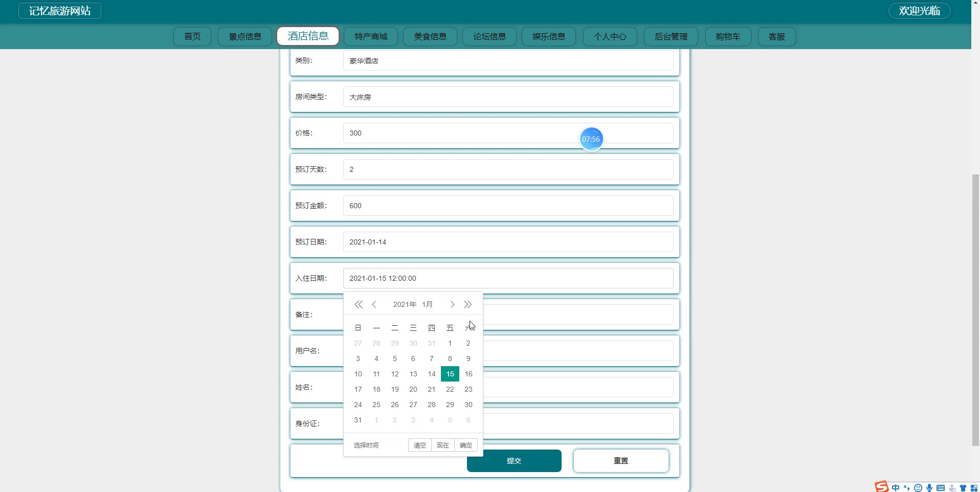The height and width of the screenshot is (492, 980).
Task: Navigate to 娱乐信息
Action: coord(549,36)
